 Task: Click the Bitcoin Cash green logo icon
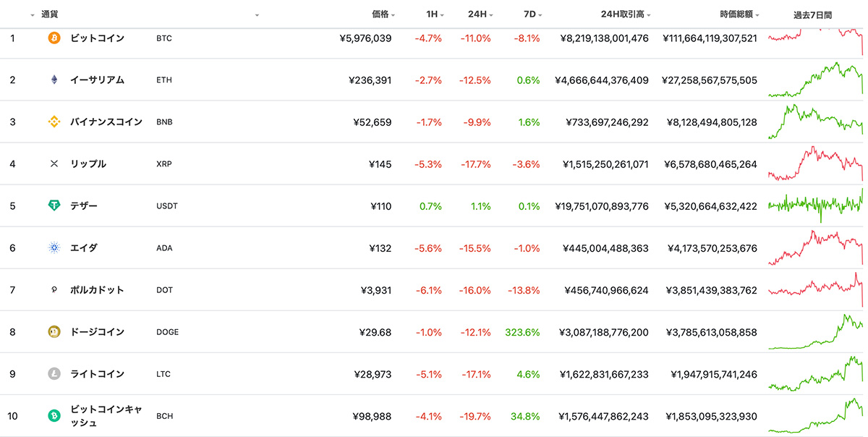54,415
